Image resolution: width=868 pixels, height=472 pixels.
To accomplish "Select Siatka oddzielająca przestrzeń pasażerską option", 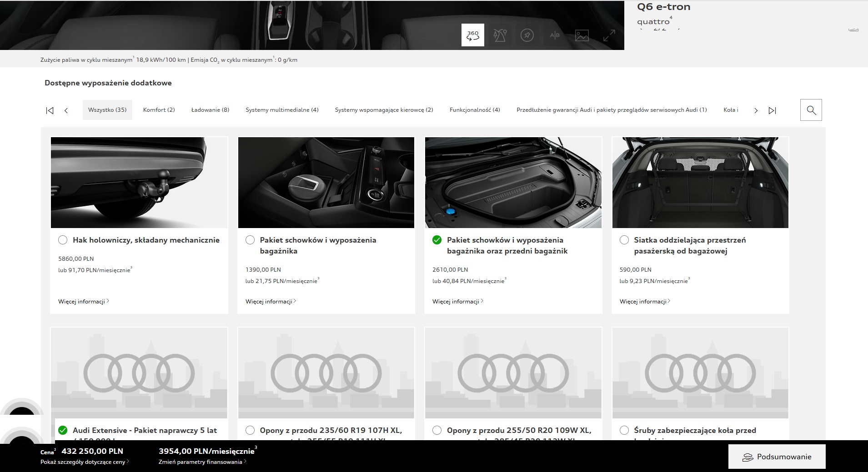I will click(624, 240).
